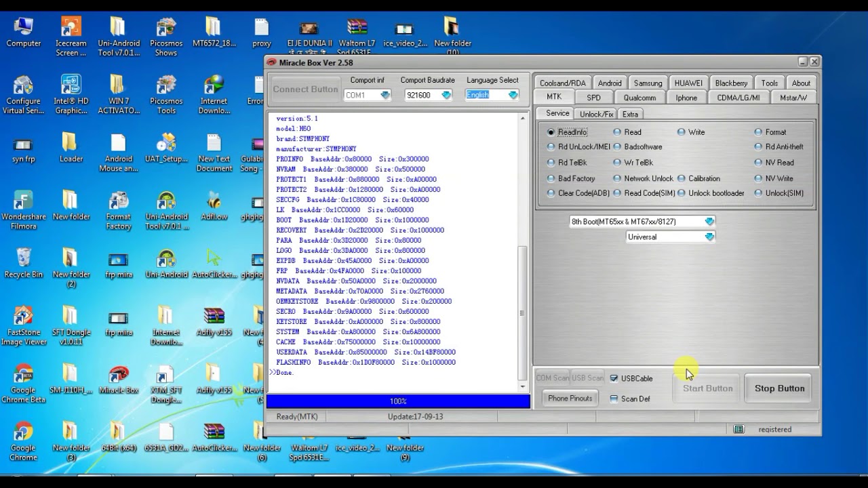The height and width of the screenshot is (488, 868).
Task: Choose the Rd Anti-theft option
Action: pos(779,146)
